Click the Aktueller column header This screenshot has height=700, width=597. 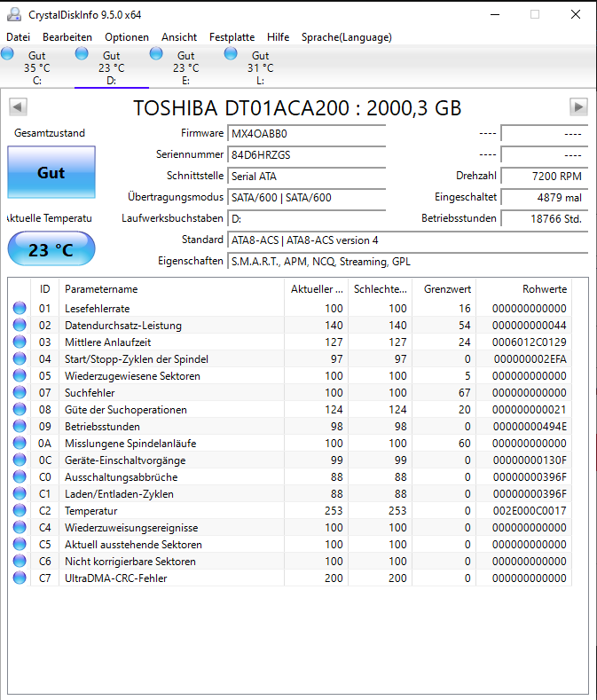tap(316, 289)
